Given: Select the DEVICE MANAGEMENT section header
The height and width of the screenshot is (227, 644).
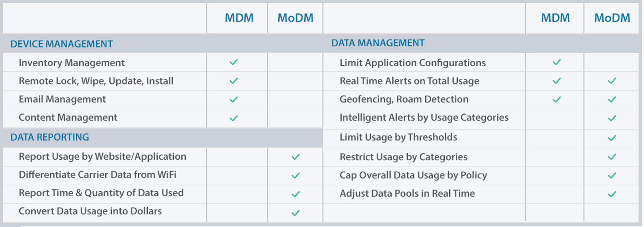Looking at the screenshot, I should [61, 44].
